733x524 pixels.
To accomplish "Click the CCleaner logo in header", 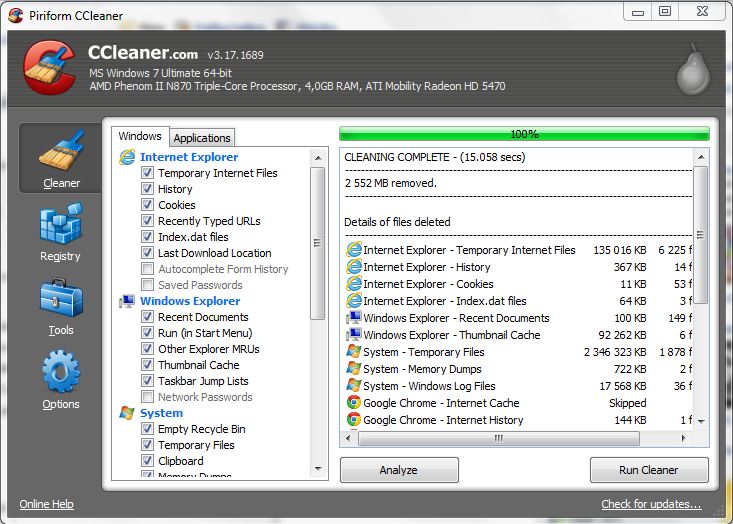I will coord(50,67).
